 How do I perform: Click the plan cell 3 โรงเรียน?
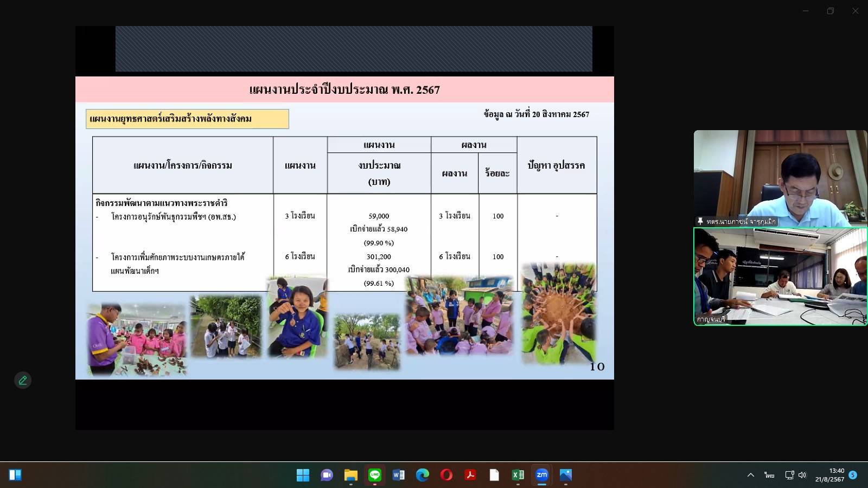point(300,216)
